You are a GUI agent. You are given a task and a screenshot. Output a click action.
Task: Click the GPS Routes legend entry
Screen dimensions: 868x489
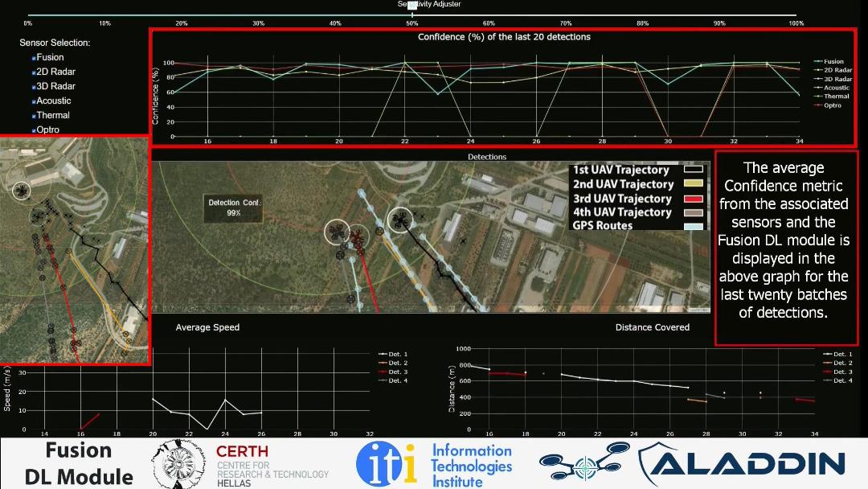coord(603,226)
